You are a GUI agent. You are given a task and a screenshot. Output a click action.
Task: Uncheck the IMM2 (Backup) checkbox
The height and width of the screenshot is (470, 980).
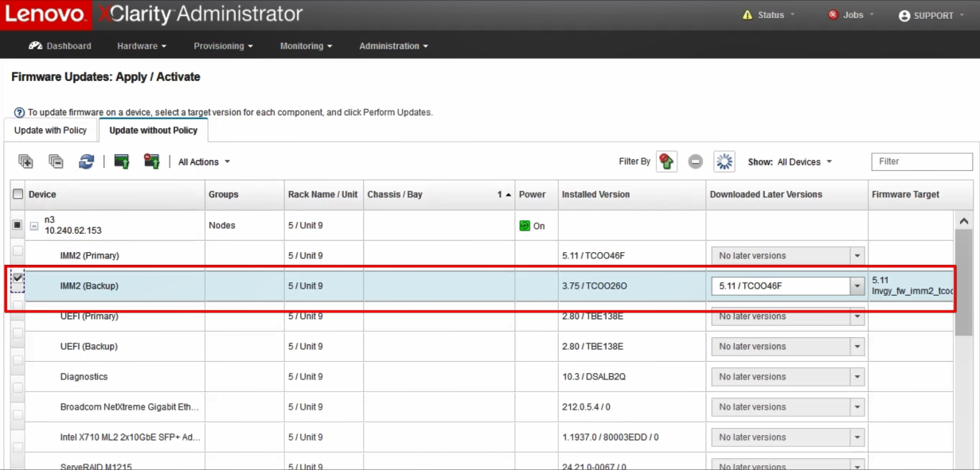[x=18, y=278]
